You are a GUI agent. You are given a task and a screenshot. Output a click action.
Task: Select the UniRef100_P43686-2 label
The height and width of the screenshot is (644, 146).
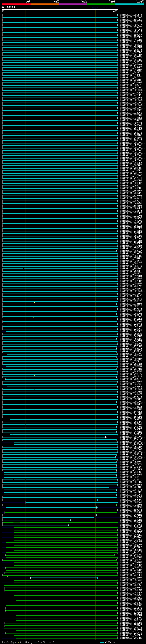(x=132, y=445)
